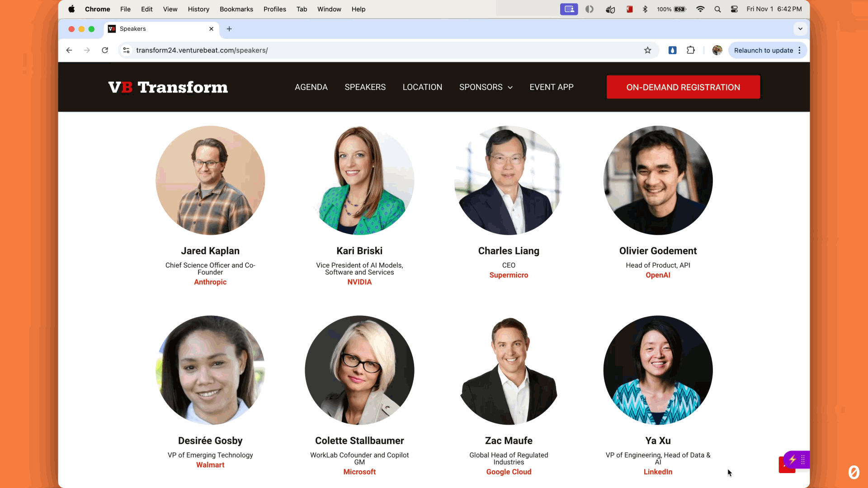
Task: Open the Bookmarks menu in menu bar
Action: click(236, 9)
